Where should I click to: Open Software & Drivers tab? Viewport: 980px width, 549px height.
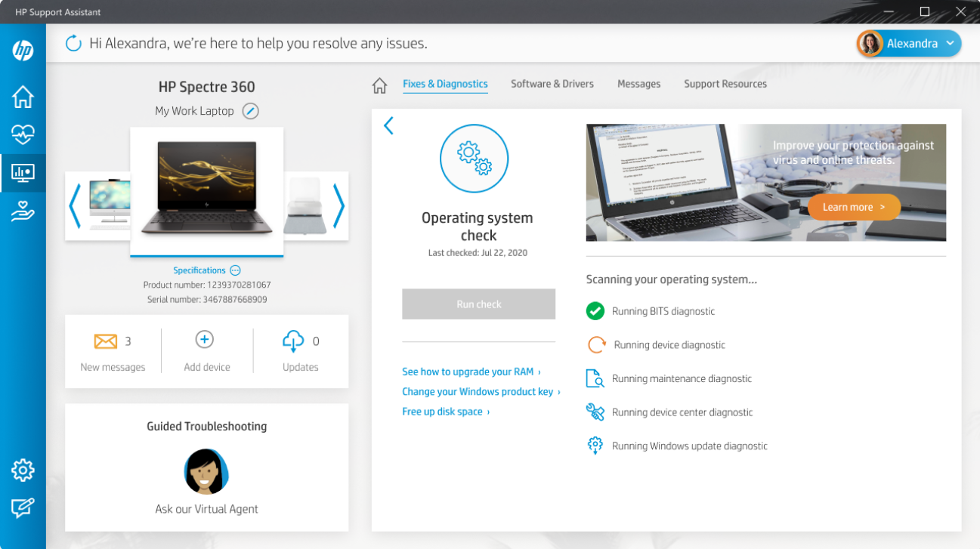point(552,84)
